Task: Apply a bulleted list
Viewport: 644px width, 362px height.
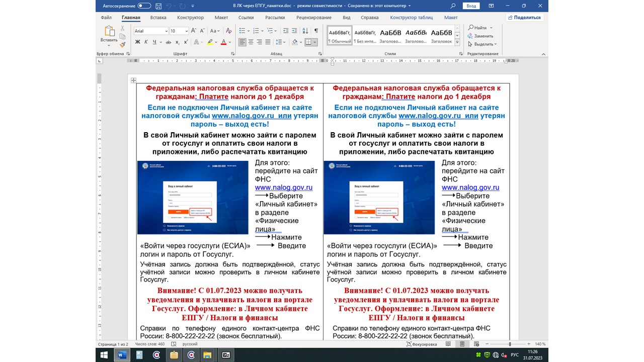Action: [243, 31]
